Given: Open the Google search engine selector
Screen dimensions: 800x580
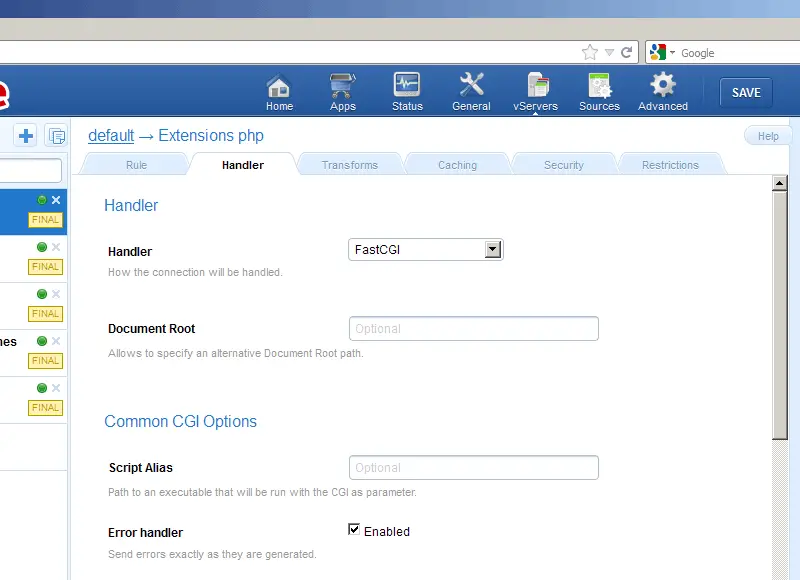Looking at the screenshot, I should tap(662, 53).
